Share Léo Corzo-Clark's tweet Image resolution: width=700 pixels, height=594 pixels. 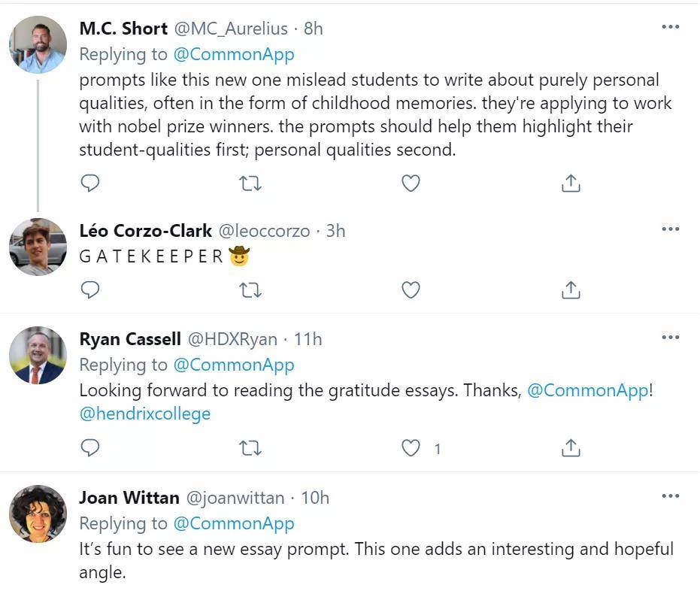point(571,289)
